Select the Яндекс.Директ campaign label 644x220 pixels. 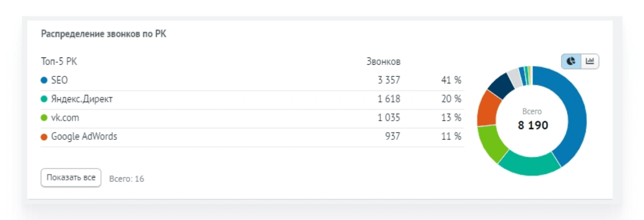82,99
